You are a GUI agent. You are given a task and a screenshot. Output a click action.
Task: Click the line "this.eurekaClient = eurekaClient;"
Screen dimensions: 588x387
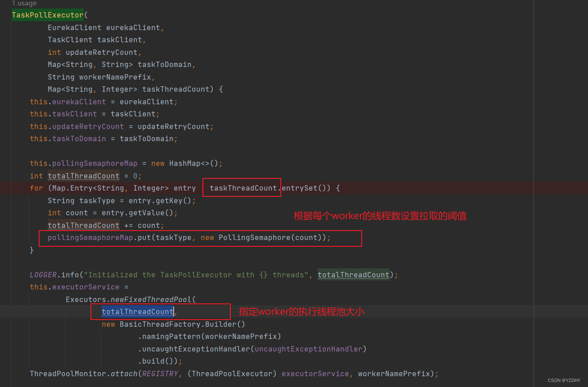tap(103, 102)
